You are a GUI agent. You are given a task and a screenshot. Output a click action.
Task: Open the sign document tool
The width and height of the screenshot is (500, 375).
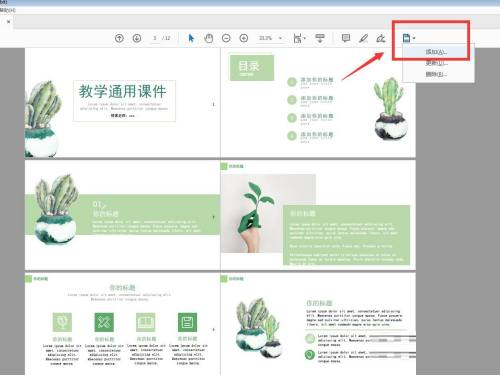(x=381, y=38)
